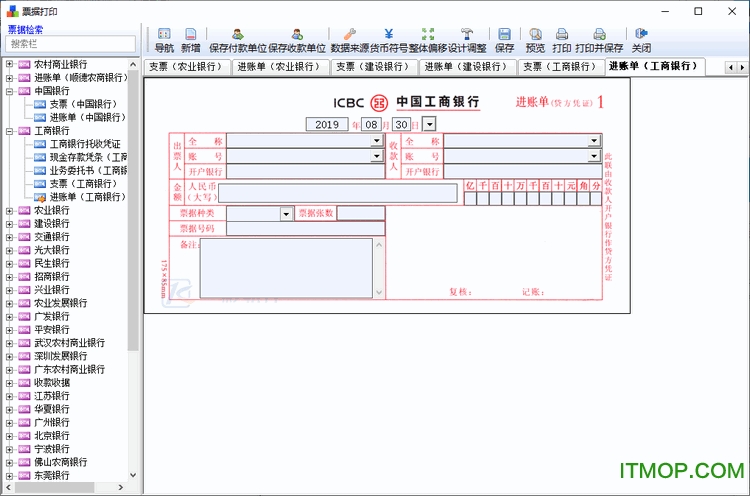Screen dimensions: 750x496
Task: Select 进账单（顺德农商银行） tree item
Action: [81, 77]
